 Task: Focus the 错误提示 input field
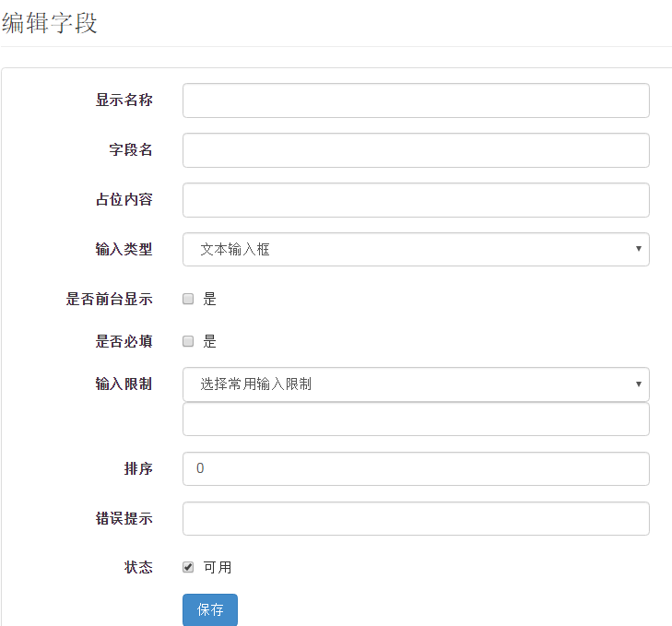coord(416,518)
